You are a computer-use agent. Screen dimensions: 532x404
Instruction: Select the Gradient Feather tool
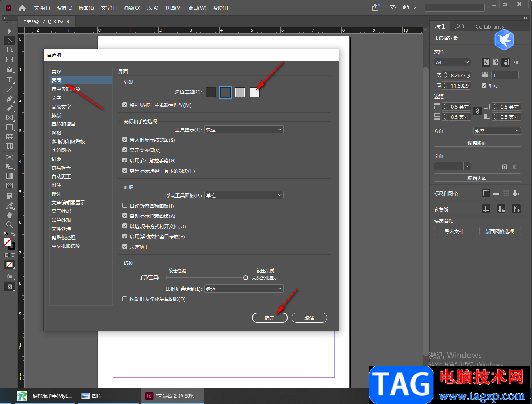coord(10,185)
